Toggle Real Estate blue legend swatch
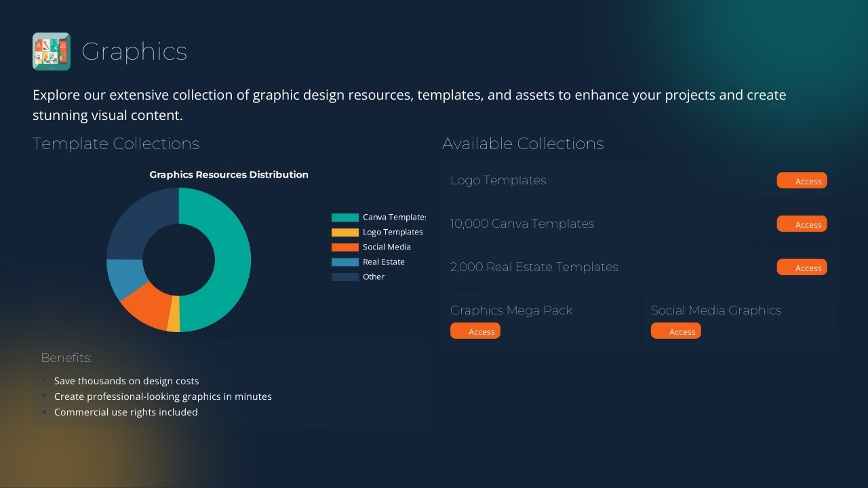Viewport: 868px width, 488px height. click(x=344, y=262)
